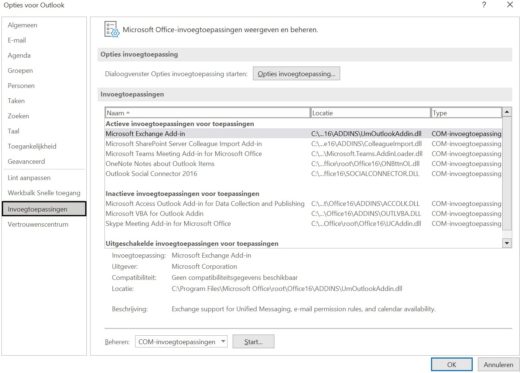Sort by Naam column header

207,113
